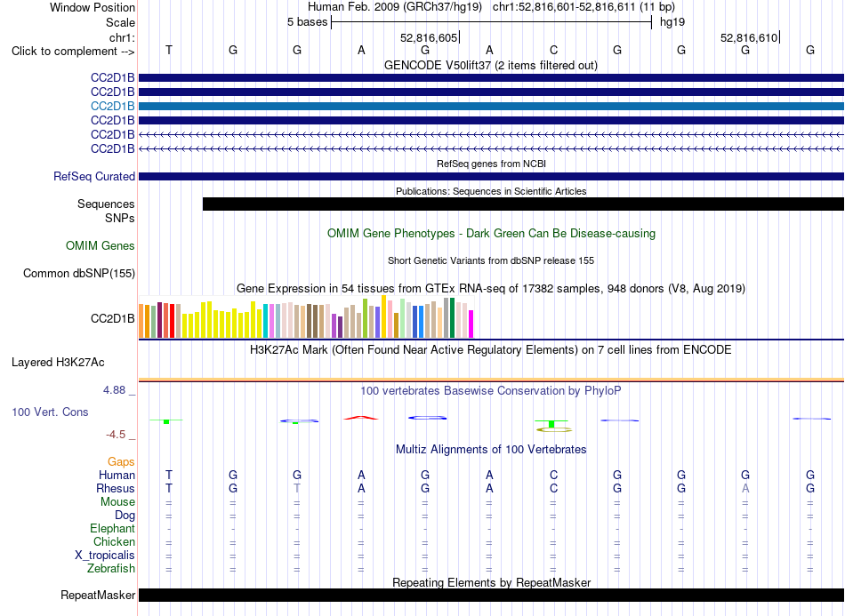Click 'Short Genetic Variants from dbSNP' title
This screenshot has width=845, height=616.
click(x=491, y=260)
